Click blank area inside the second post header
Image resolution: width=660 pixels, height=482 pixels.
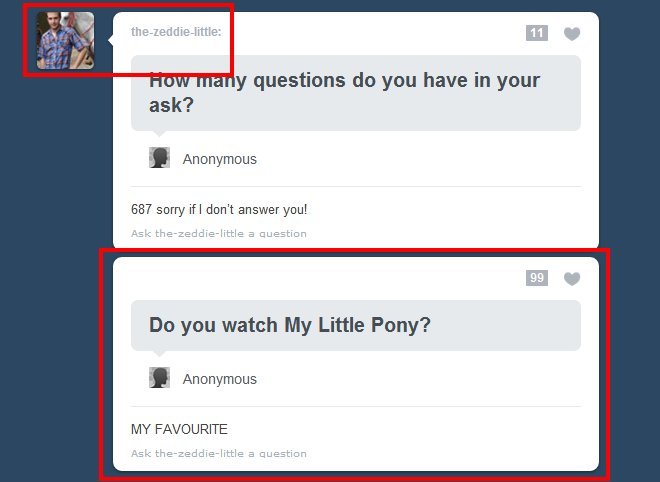coord(320,278)
